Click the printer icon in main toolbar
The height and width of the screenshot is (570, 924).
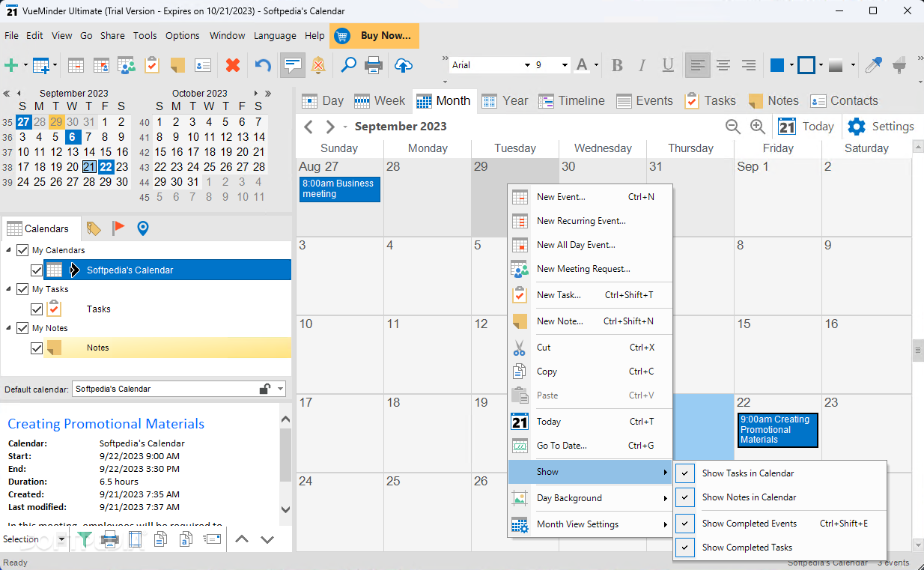374,65
